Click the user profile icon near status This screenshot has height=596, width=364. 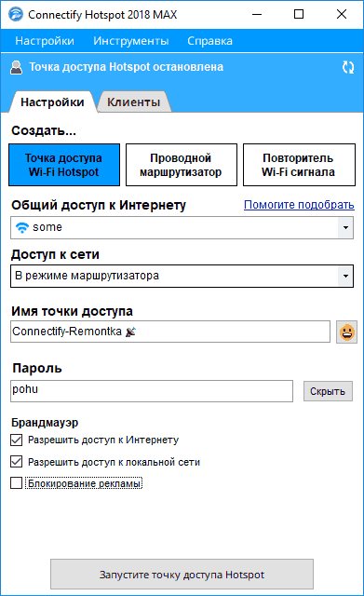coord(16,68)
